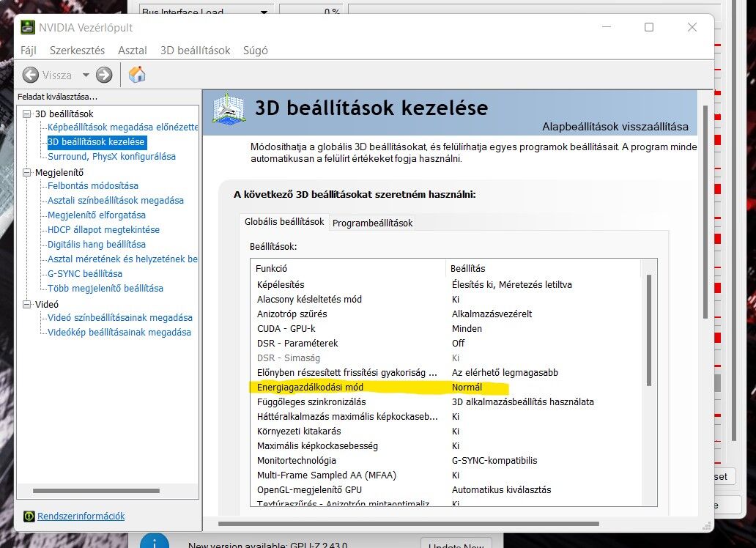Screen dimensions: 756x548
Task: Click Alapbeállítások visszaállítása
Action: tap(615, 127)
